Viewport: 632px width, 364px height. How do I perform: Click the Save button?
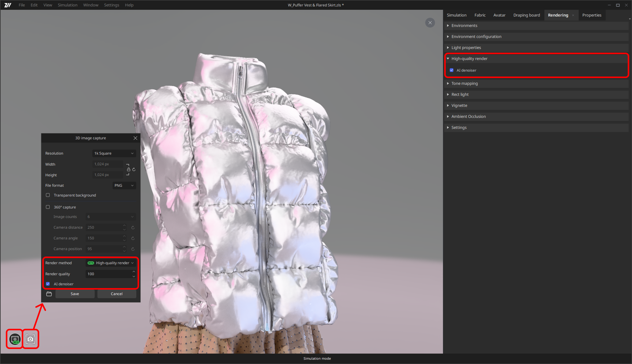75,294
